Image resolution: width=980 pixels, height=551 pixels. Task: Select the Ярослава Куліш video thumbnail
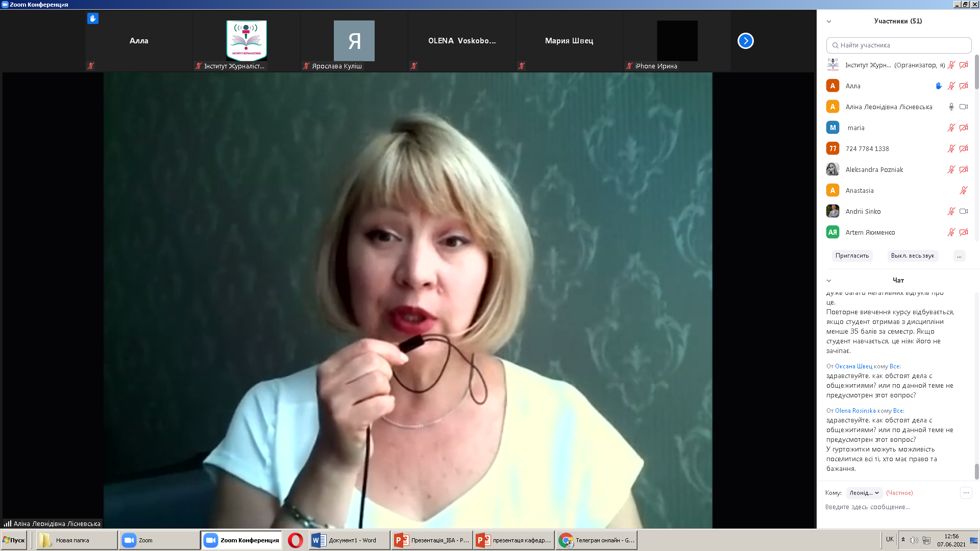pos(354,41)
